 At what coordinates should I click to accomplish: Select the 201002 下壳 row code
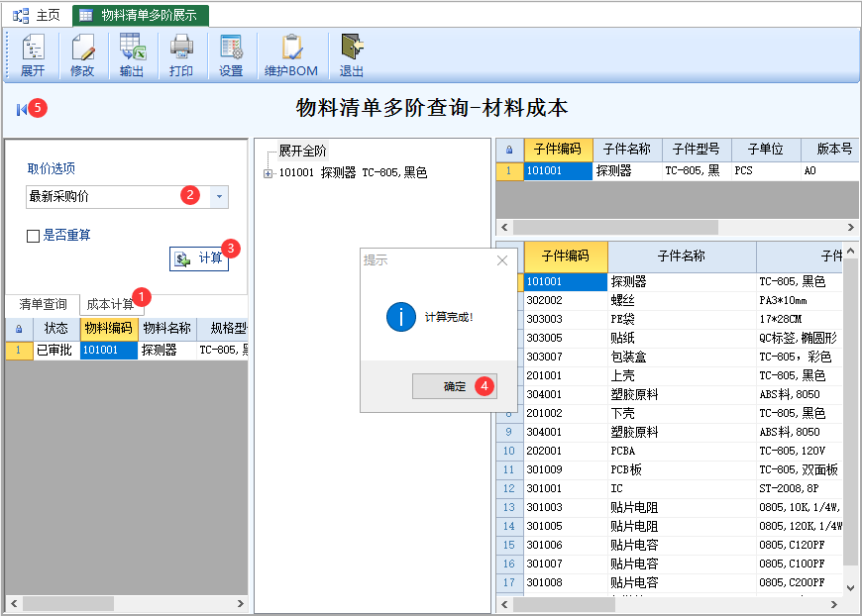[x=566, y=413]
